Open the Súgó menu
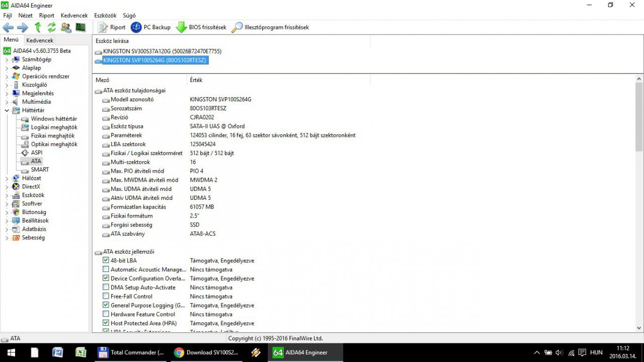644x362 pixels. pos(129,16)
